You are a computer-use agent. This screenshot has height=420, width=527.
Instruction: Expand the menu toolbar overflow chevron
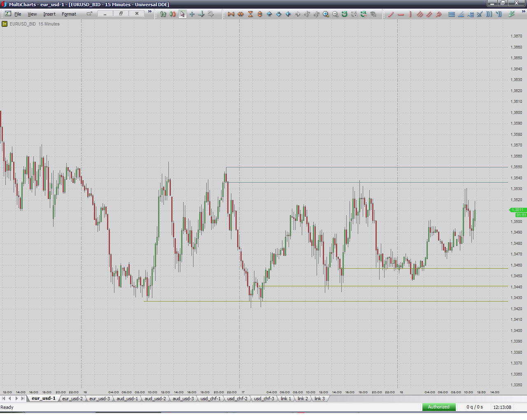pos(150,12)
